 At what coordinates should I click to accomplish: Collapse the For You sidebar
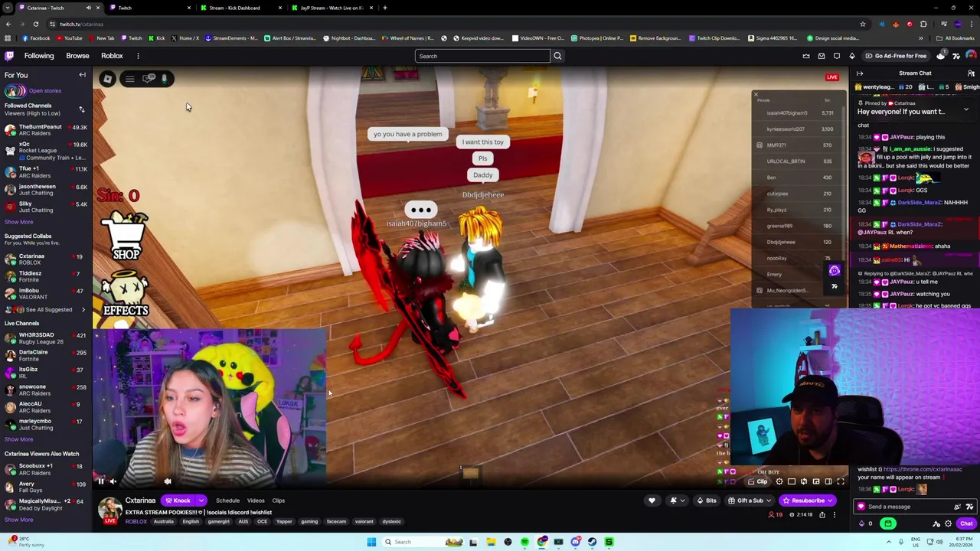(x=82, y=75)
